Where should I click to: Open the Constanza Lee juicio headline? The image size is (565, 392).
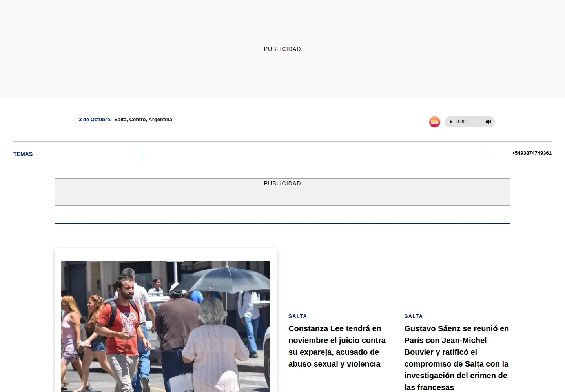tap(337, 346)
